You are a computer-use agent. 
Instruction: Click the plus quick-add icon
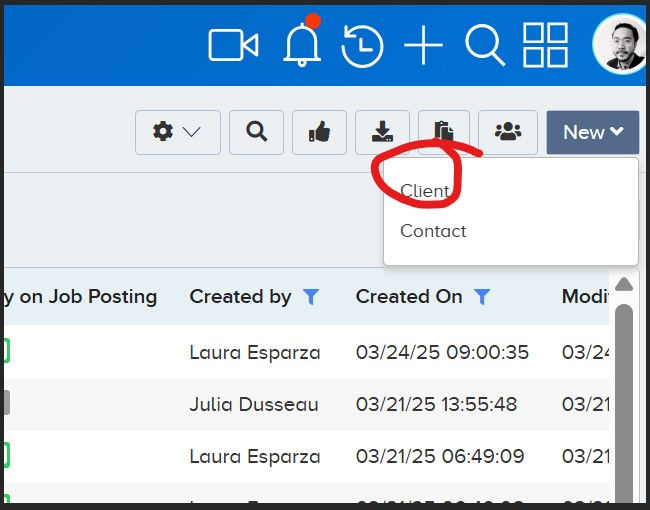(423, 45)
